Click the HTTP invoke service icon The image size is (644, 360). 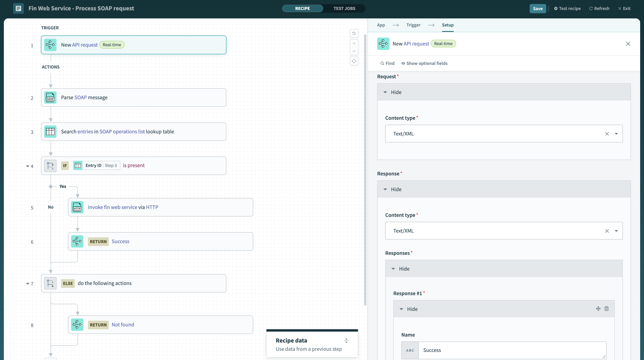pyautogui.click(x=77, y=207)
